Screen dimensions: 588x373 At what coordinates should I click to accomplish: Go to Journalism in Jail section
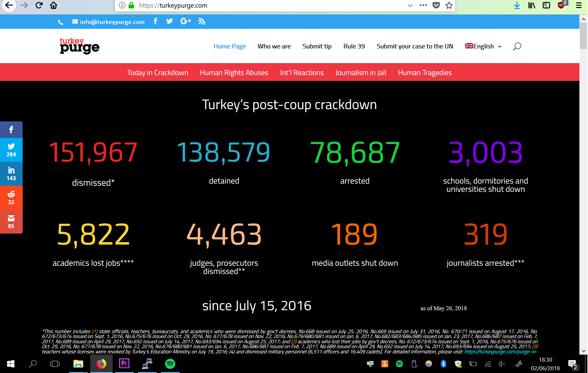361,73
